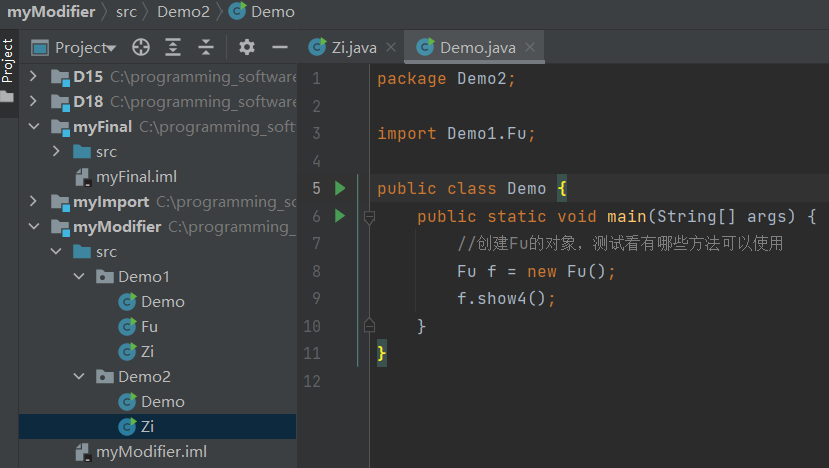Viewport: 829px width, 468px height.
Task: Close the Demo.java tab
Action: (530, 48)
